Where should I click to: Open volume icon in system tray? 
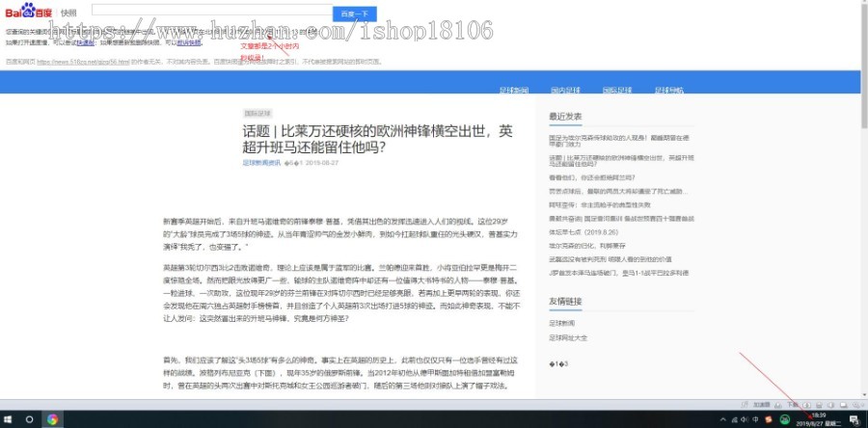pyautogui.click(x=745, y=419)
